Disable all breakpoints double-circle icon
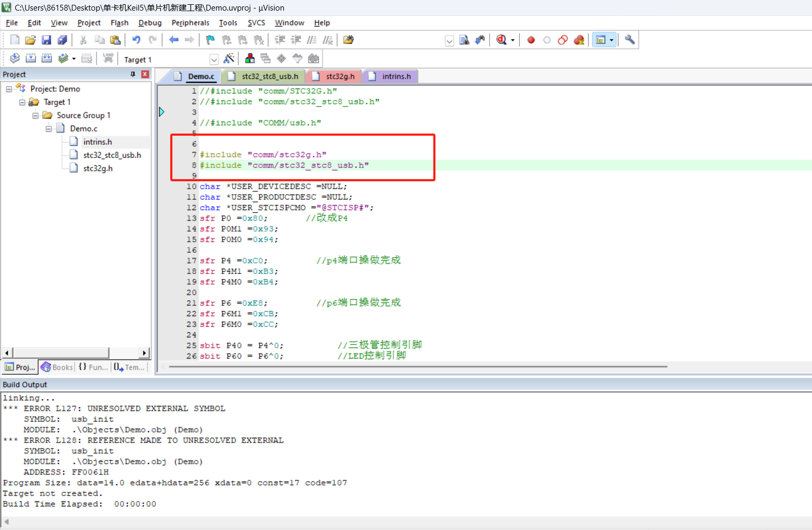This screenshot has width=812, height=530. pyautogui.click(x=563, y=40)
